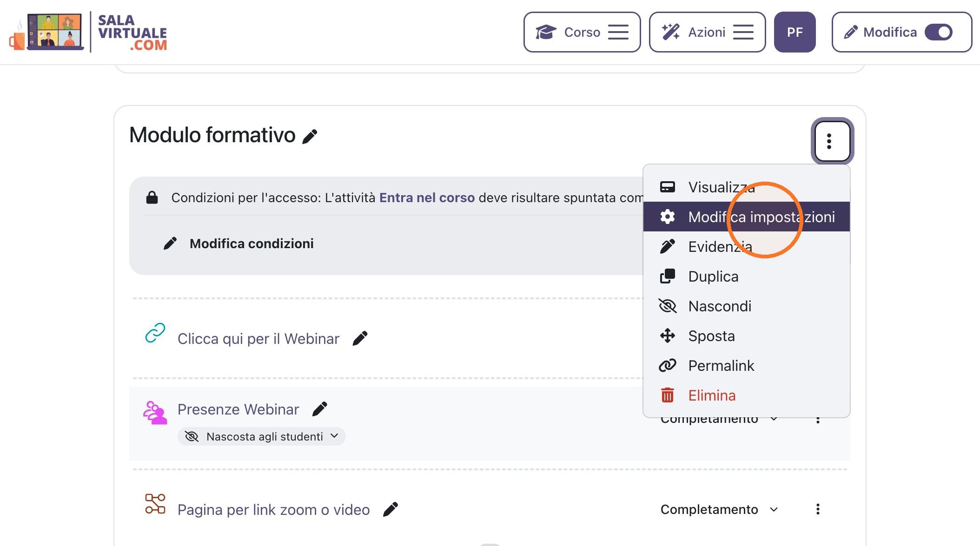Viewport: 980px width, 546px height.
Task: Toggle the Modifica edit mode switch
Action: point(939,32)
